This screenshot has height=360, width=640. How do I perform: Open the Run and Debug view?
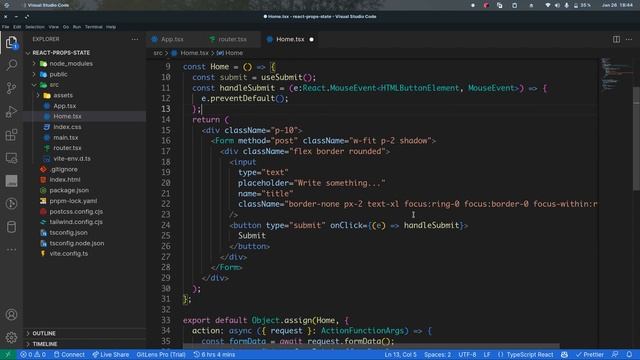(11, 111)
